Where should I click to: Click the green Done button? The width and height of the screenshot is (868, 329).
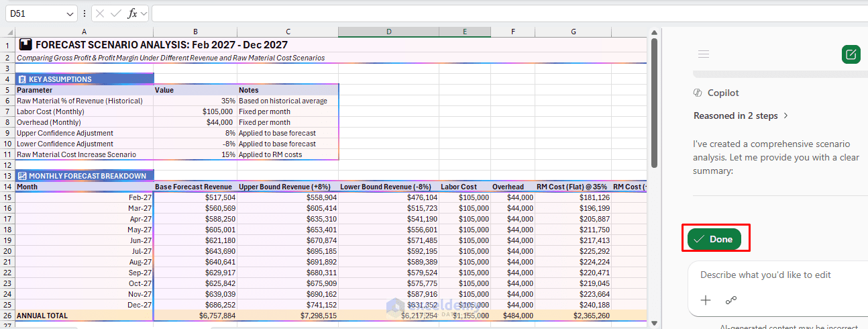coord(714,239)
